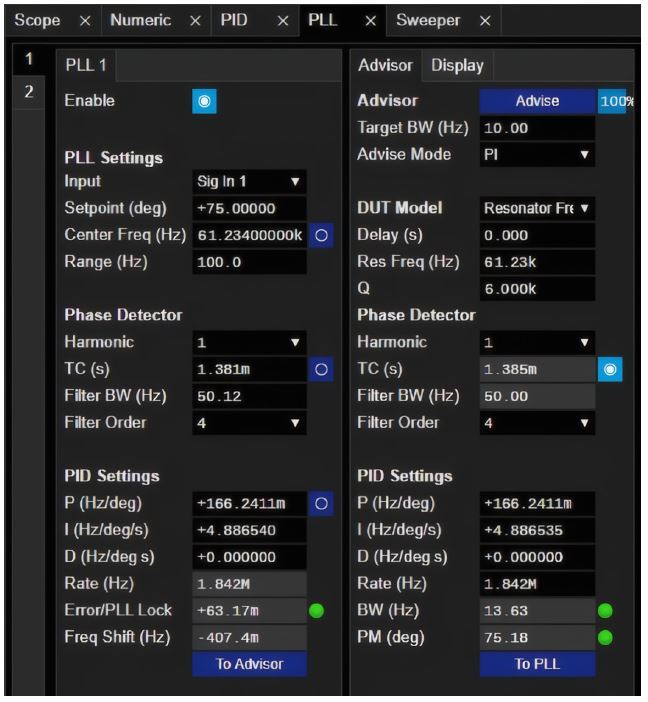The width and height of the screenshot is (648, 702).
Task: Switch to the Display tab
Action: click(457, 65)
